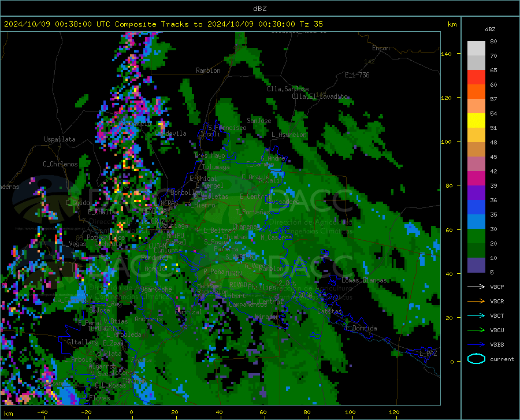
Task: Click the 'Composite Tracks to' timestamp header
Action: click(x=163, y=24)
